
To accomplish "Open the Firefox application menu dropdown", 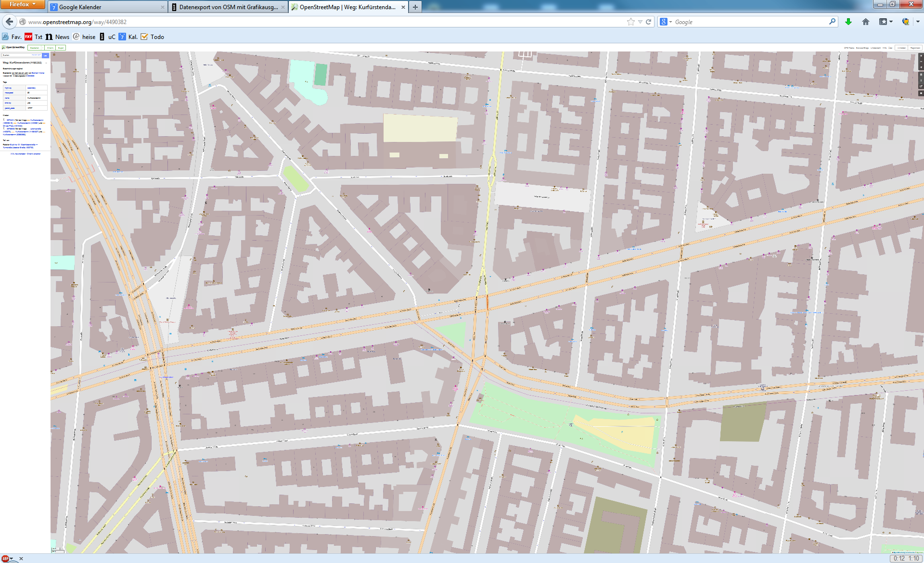I will (22, 4).
